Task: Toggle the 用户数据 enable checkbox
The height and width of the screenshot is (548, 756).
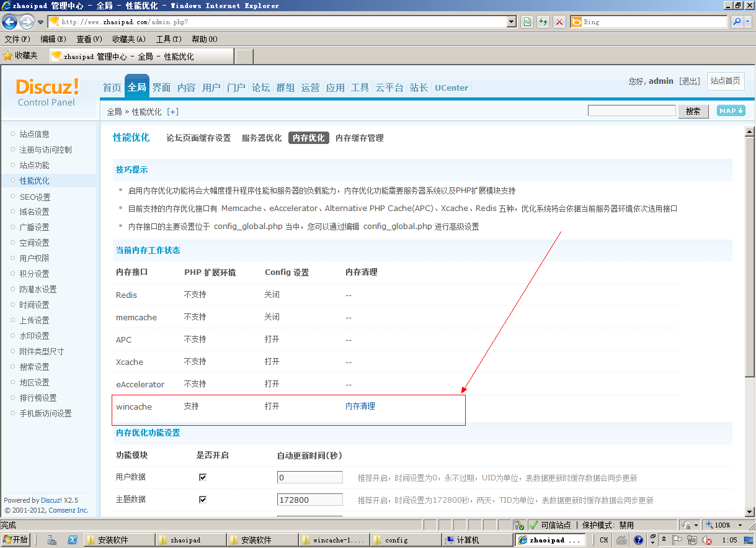Action: point(203,477)
